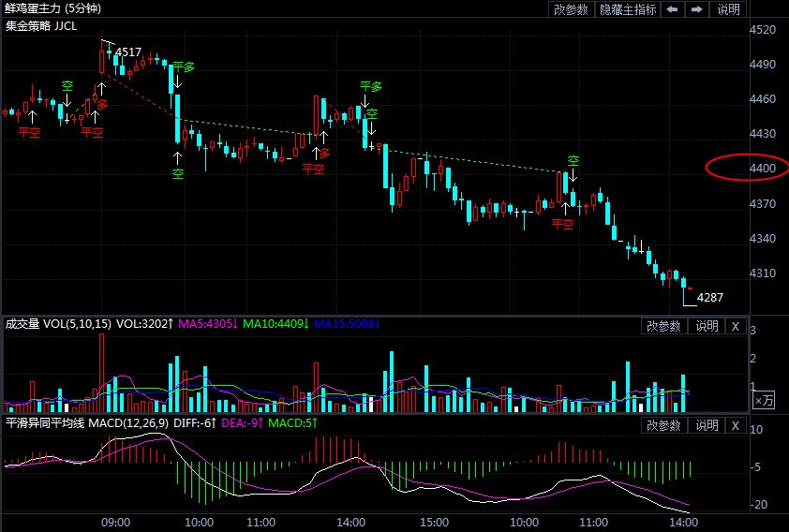Click the 4517 high price marker
Viewport: 789px width, 532px height.
tap(128, 52)
